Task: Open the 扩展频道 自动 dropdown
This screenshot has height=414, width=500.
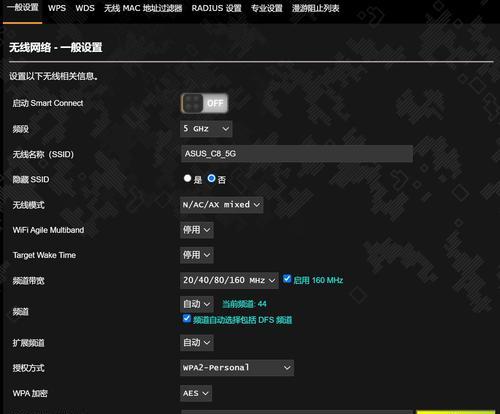Action: [197, 343]
